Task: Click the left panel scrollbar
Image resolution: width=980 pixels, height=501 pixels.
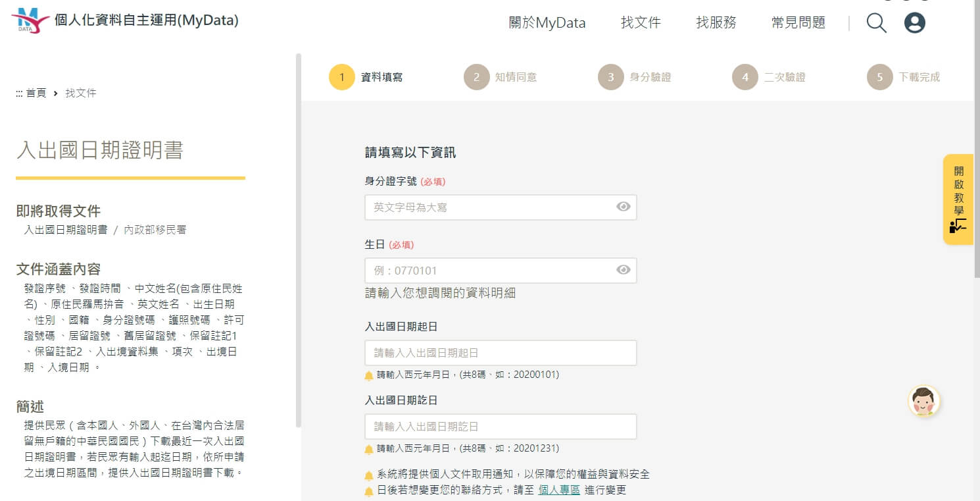Action: (x=299, y=240)
